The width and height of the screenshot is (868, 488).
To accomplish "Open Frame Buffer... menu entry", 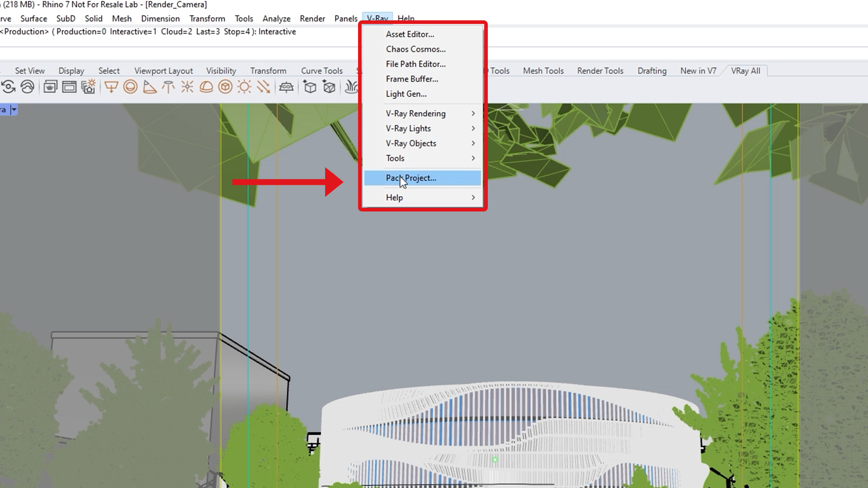I will pos(422,79).
